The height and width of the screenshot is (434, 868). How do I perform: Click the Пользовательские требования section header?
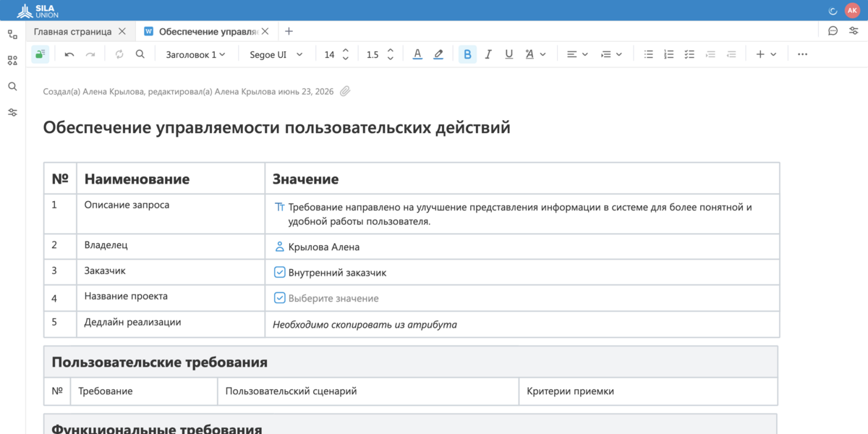[411, 362]
